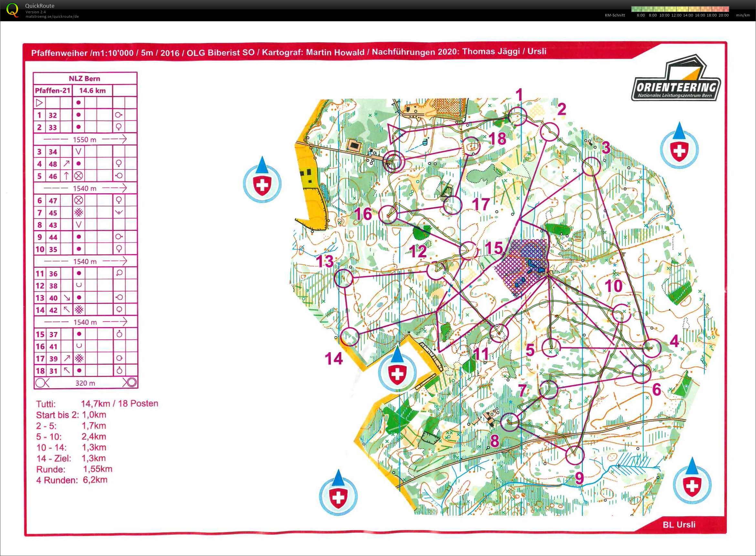Click the up-left arrow in table row 18

67,370
